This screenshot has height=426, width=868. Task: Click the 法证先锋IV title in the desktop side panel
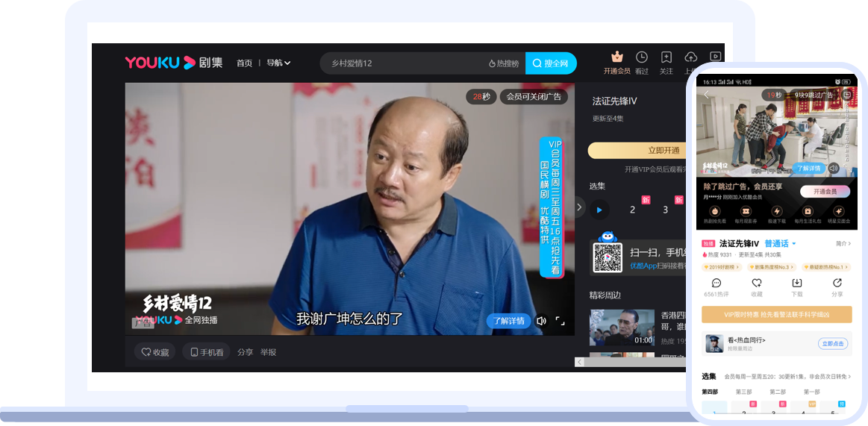[614, 101]
